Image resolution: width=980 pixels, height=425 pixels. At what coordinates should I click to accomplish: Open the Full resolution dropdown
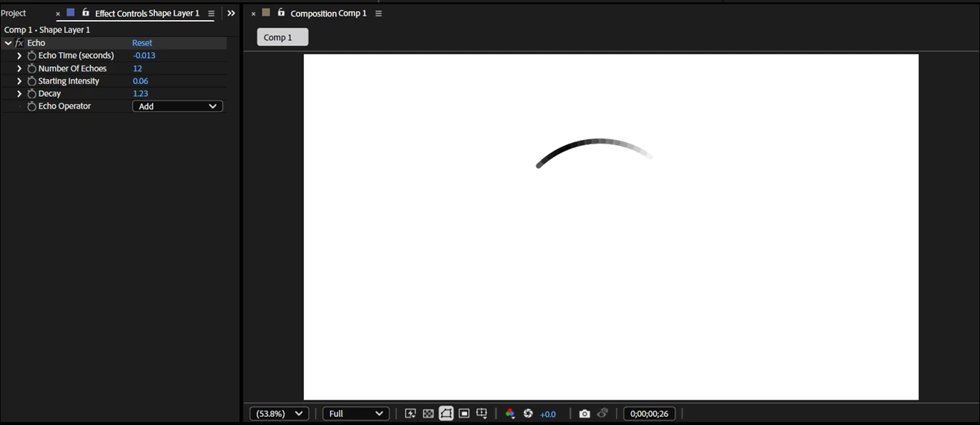coord(356,414)
